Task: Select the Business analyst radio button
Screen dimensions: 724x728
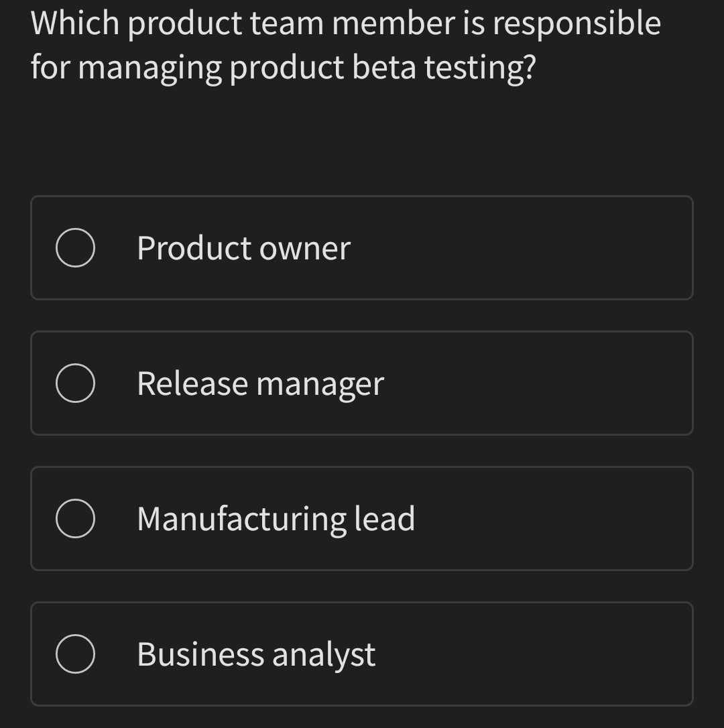Action: coord(75,654)
